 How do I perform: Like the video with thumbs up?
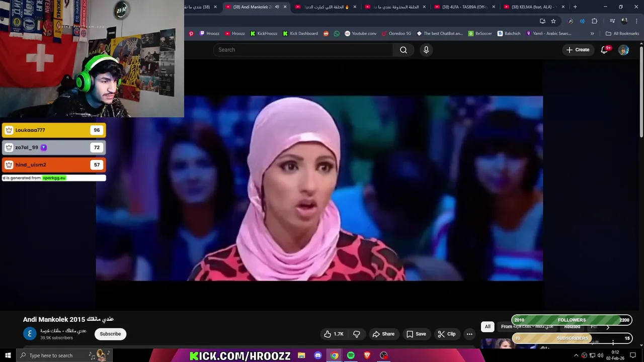pos(334,334)
